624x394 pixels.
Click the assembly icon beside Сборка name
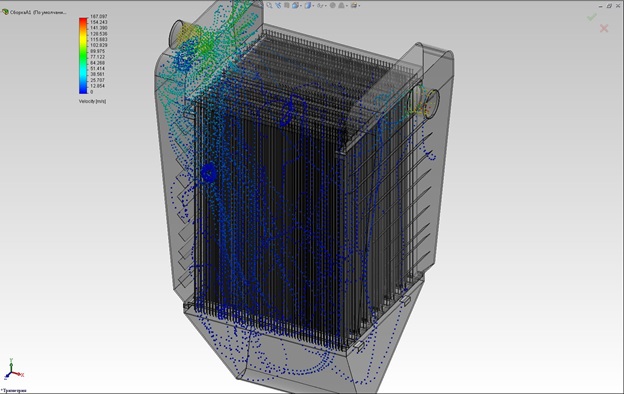tap(6, 12)
